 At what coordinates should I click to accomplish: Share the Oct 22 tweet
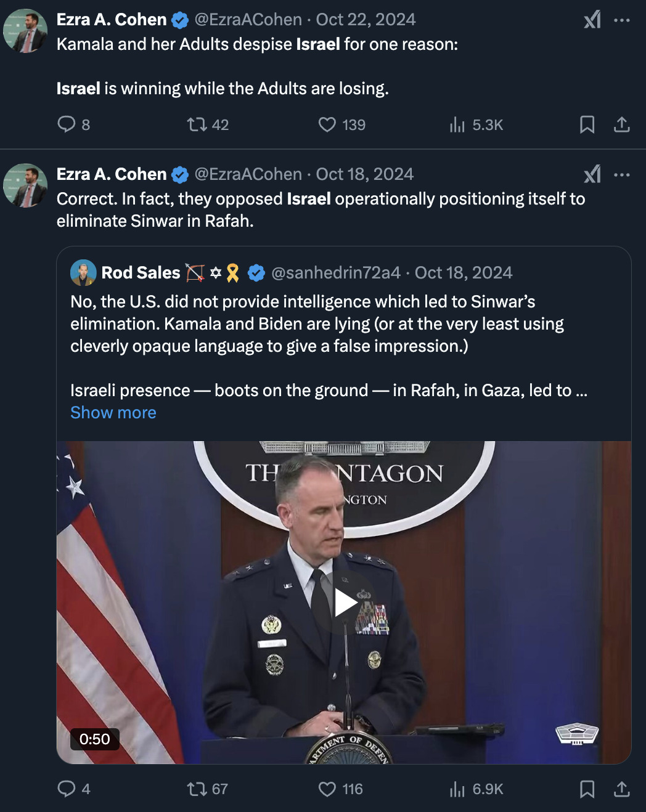coord(621,125)
